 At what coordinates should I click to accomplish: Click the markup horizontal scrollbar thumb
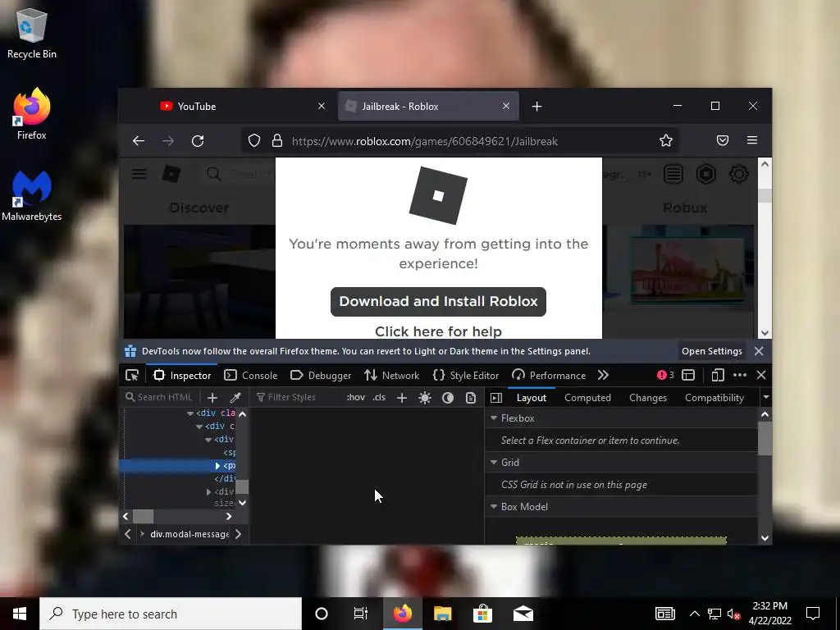pyautogui.click(x=143, y=517)
